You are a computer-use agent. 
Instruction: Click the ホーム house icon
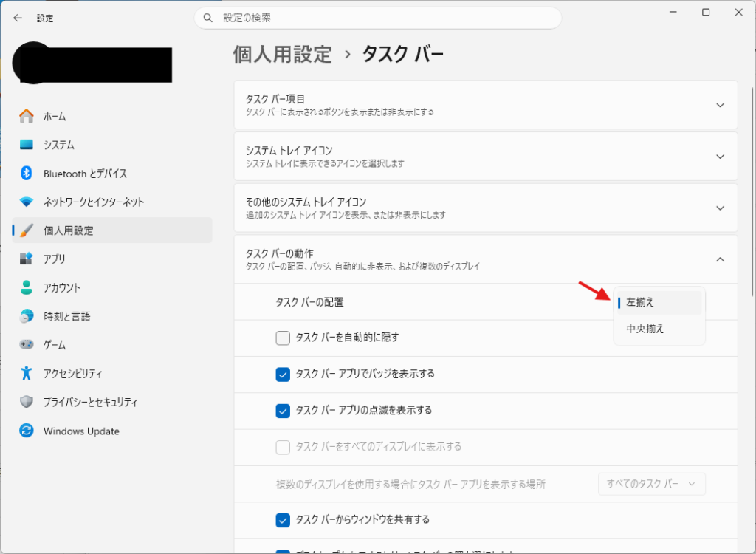pyautogui.click(x=27, y=116)
